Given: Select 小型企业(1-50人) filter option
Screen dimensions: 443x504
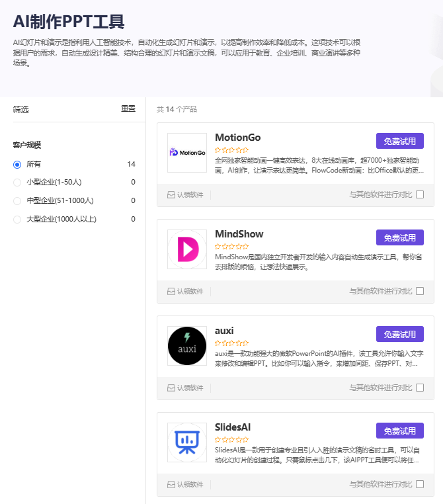Looking at the screenshot, I should 17,183.
